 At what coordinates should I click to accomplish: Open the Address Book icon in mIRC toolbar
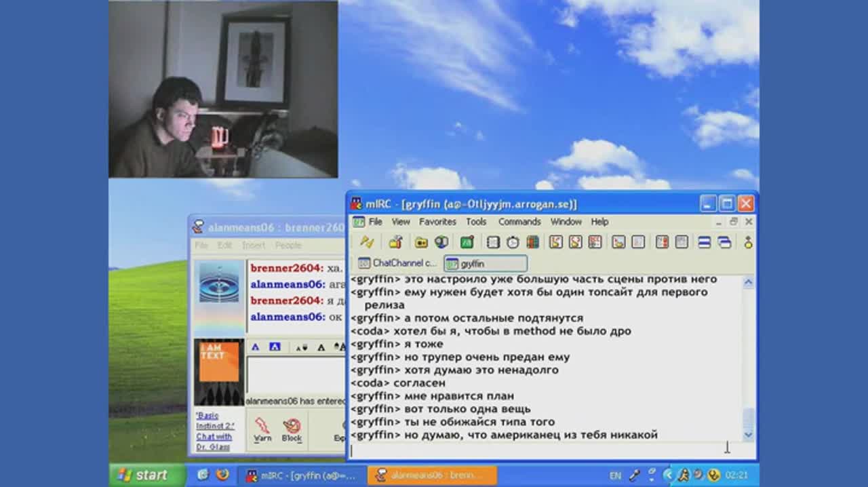click(494, 242)
